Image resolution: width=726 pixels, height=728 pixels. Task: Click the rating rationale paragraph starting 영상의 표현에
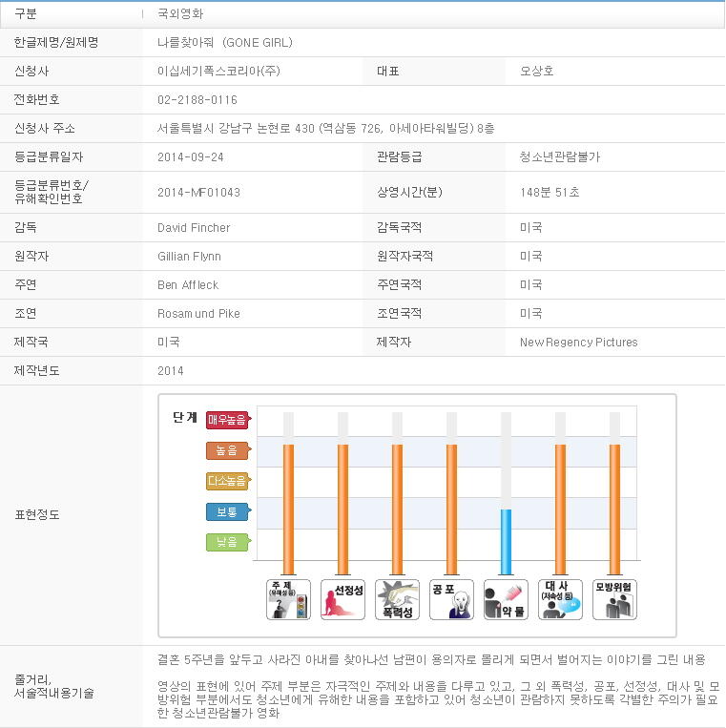tap(438, 699)
